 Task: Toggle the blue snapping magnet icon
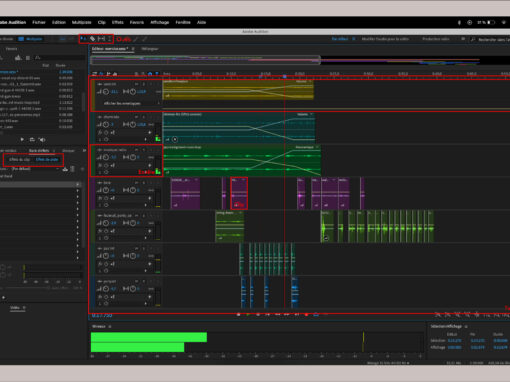click(150, 74)
